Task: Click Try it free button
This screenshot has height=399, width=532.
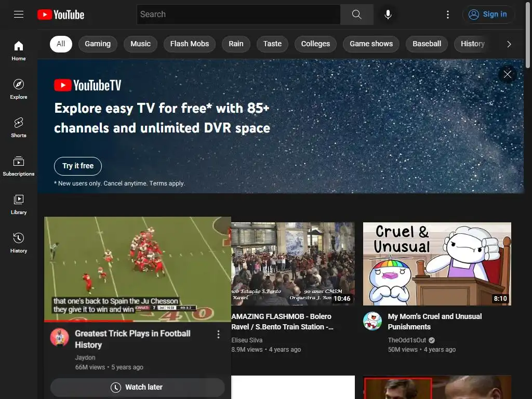Action: (x=78, y=166)
